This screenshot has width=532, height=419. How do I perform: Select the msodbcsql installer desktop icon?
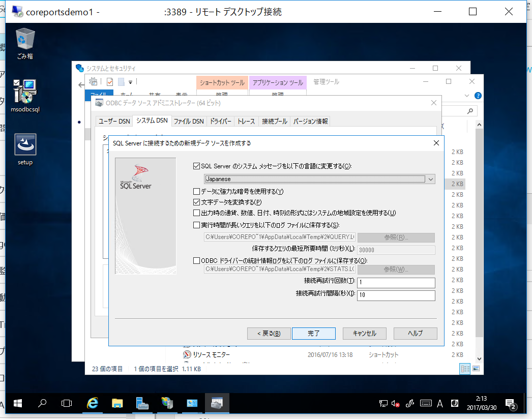tap(25, 96)
